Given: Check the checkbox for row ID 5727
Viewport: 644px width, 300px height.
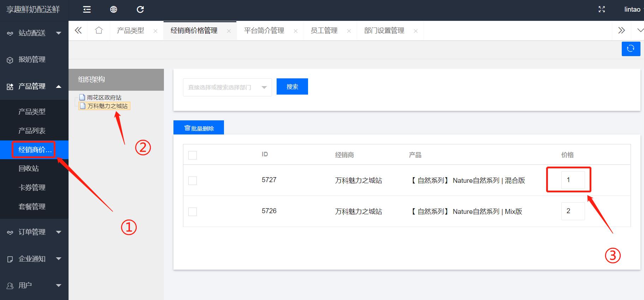Looking at the screenshot, I should tap(193, 181).
